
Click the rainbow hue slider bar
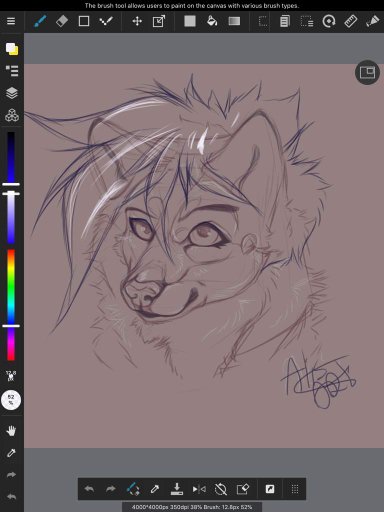(11, 305)
